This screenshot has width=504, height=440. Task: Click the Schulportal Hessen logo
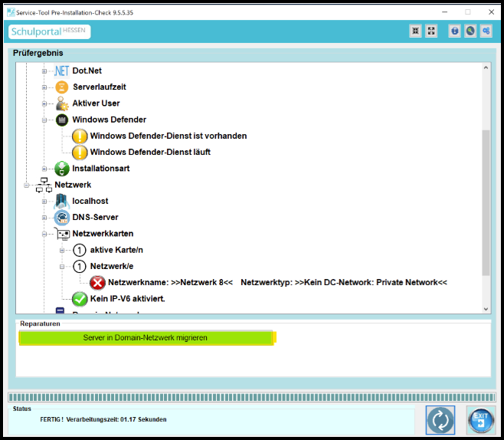click(x=50, y=32)
